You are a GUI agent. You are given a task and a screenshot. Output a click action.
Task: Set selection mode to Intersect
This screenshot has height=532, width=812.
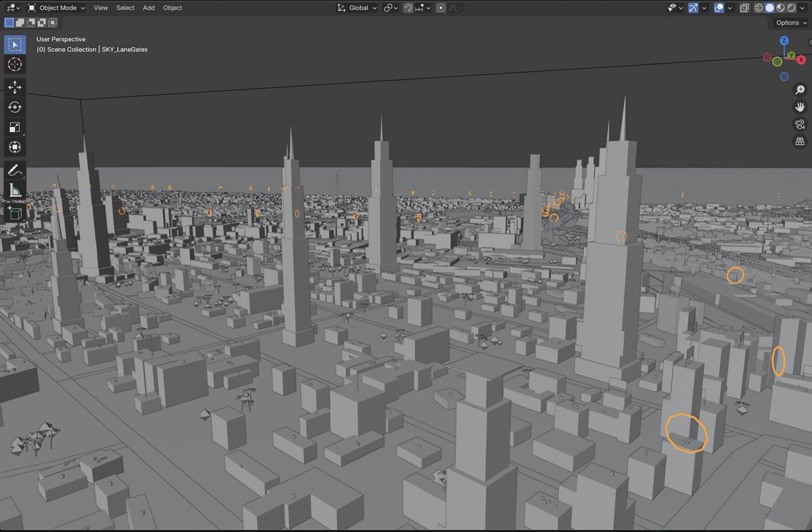point(52,22)
